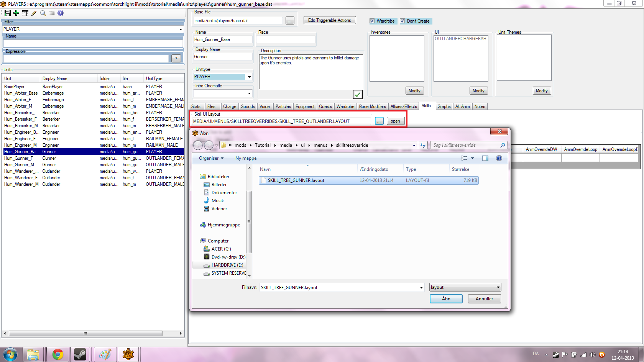Click Ny mappe in the dialog toolbar
The height and width of the screenshot is (362, 644).
point(246,158)
